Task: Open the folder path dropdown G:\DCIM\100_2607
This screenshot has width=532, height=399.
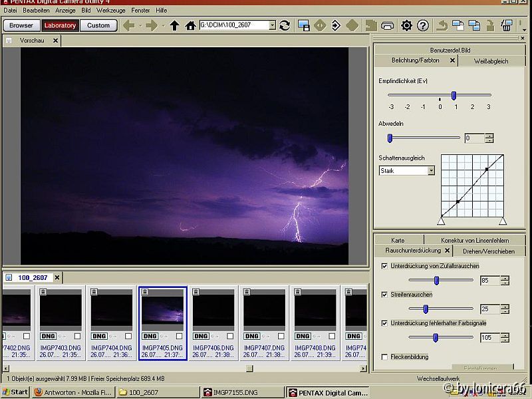Action: pos(272,25)
